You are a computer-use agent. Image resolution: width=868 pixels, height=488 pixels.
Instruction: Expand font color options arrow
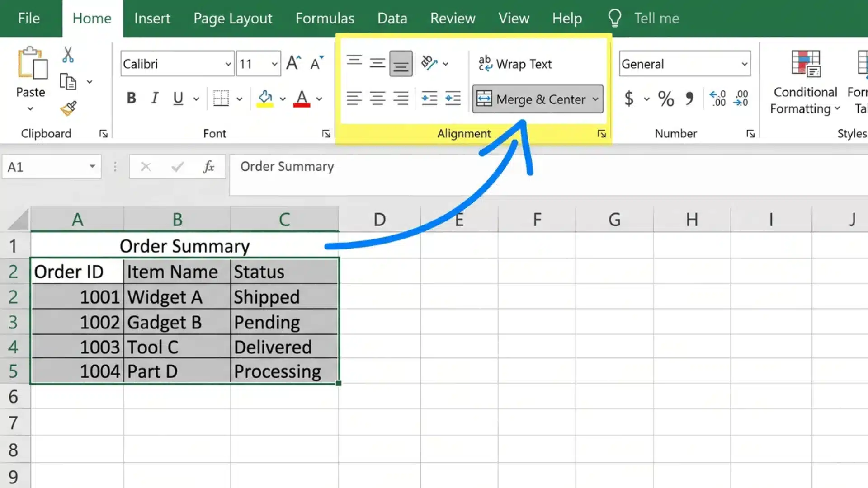[319, 99]
